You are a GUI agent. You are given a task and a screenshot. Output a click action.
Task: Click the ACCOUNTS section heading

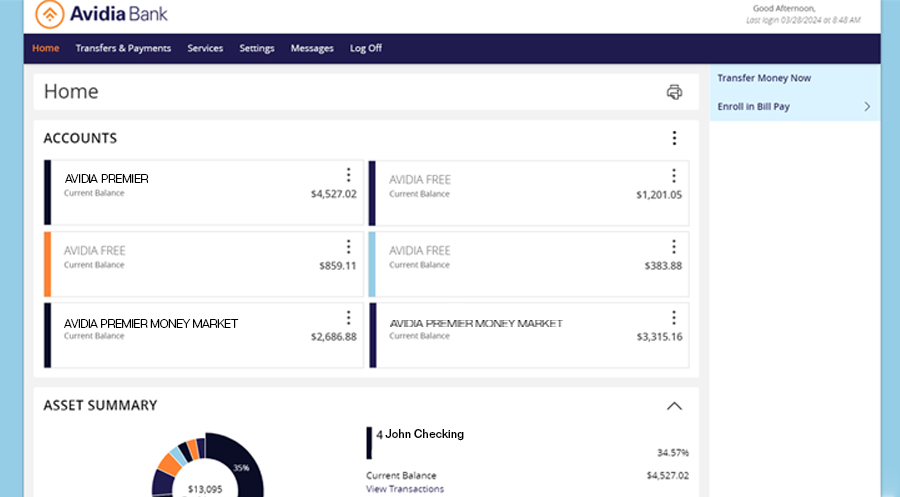(80, 138)
